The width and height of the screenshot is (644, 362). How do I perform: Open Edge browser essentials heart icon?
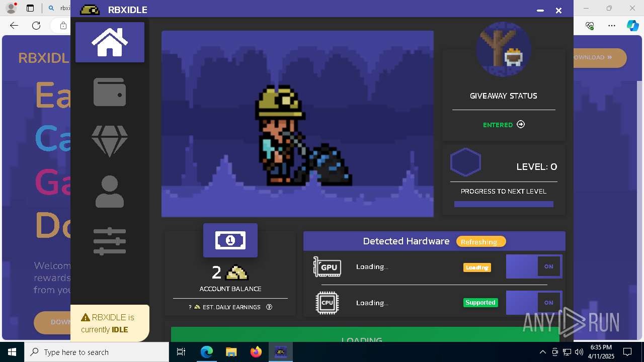pos(590,26)
